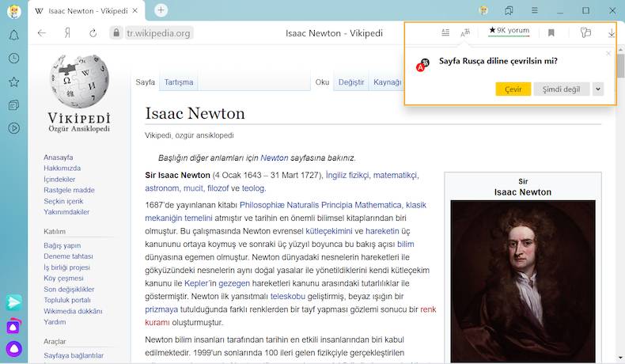Open browsing history clock icon
This screenshot has width=625, height=364.
pyautogui.click(x=13, y=59)
